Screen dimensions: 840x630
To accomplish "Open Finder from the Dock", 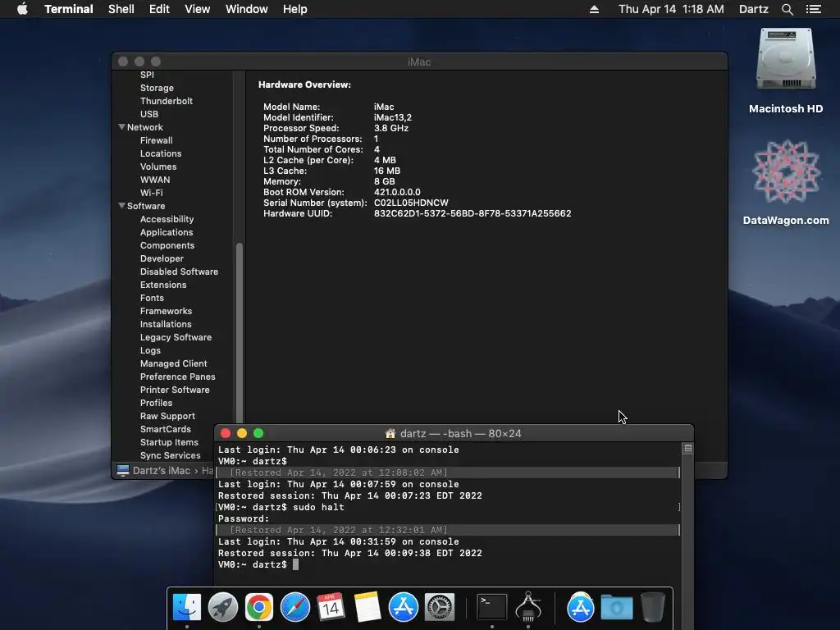I will (x=187, y=608).
